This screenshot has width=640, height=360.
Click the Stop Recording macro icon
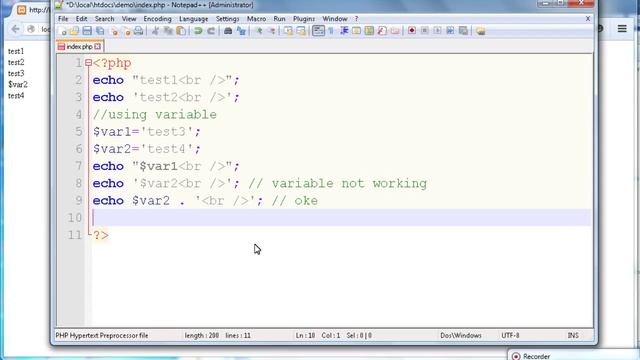(424, 31)
